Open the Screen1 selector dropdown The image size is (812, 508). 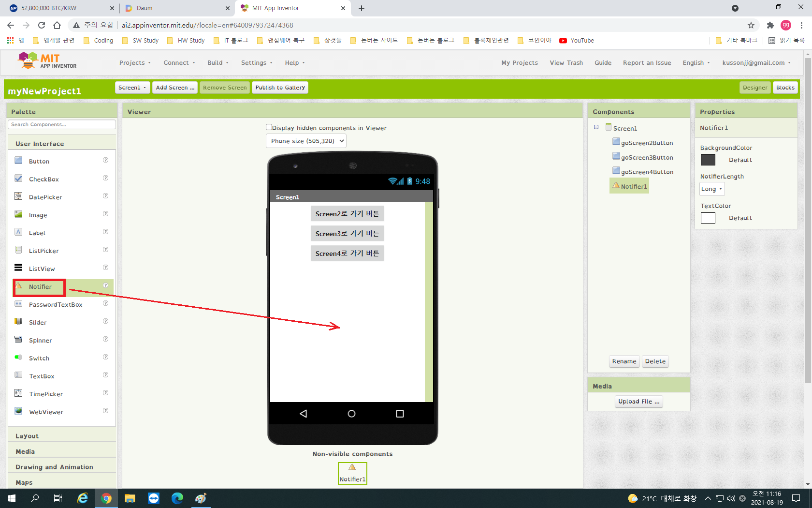click(132, 88)
